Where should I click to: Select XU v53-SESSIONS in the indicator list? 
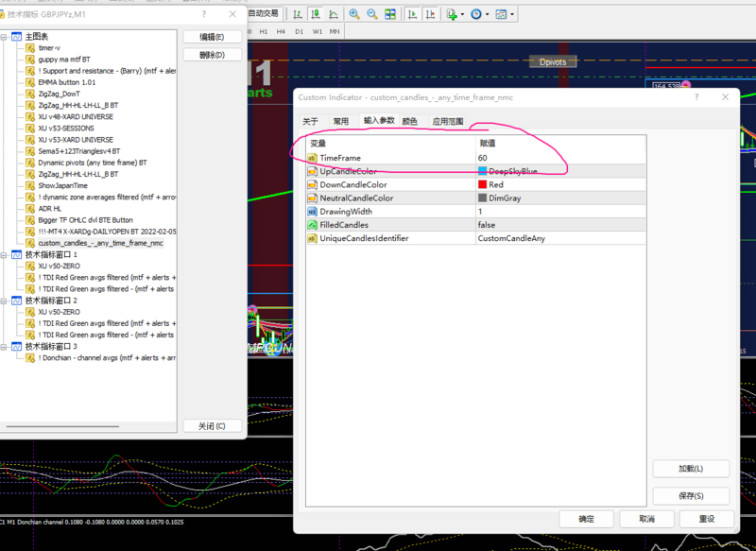tap(66, 129)
